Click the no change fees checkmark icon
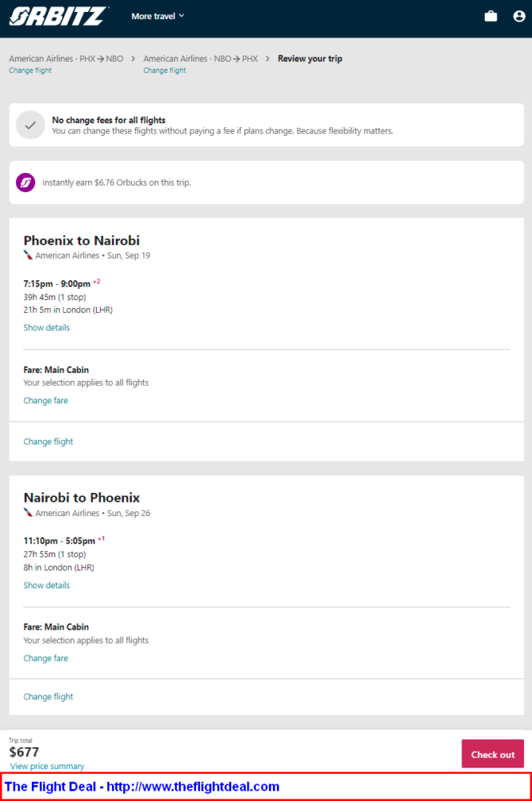The image size is (532, 801). click(x=30, y=125)
